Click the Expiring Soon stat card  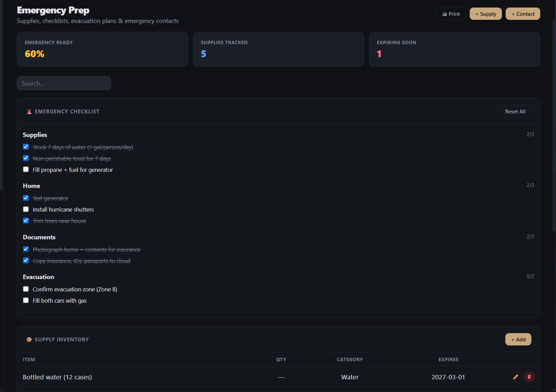454,49
